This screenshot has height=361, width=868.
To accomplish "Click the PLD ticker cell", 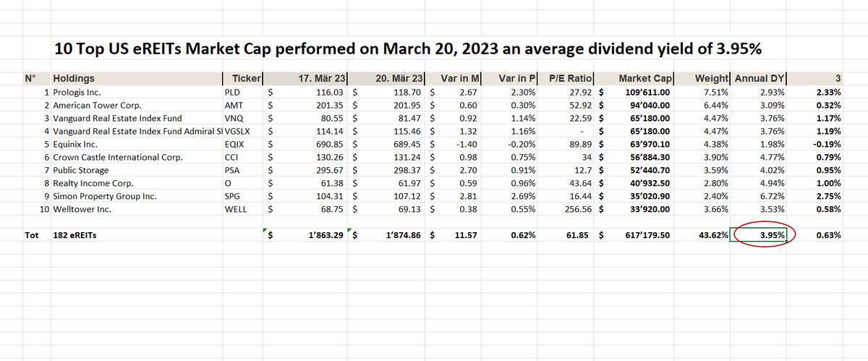I will pyautogui.click(x=233, y=93).
